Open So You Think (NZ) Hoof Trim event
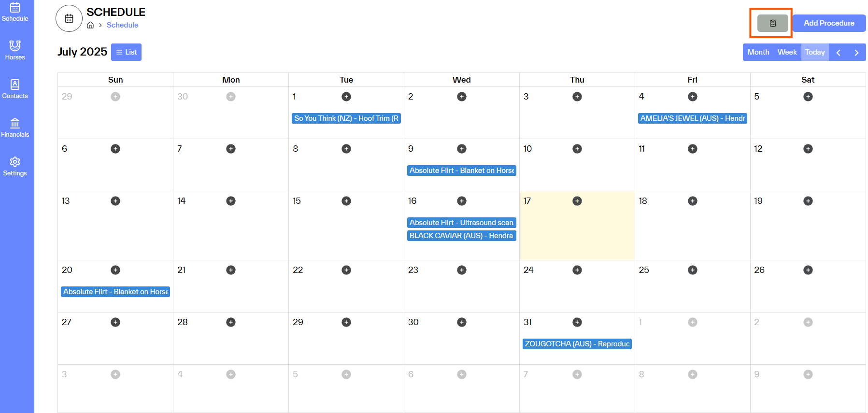 click(x=346, y=118)
